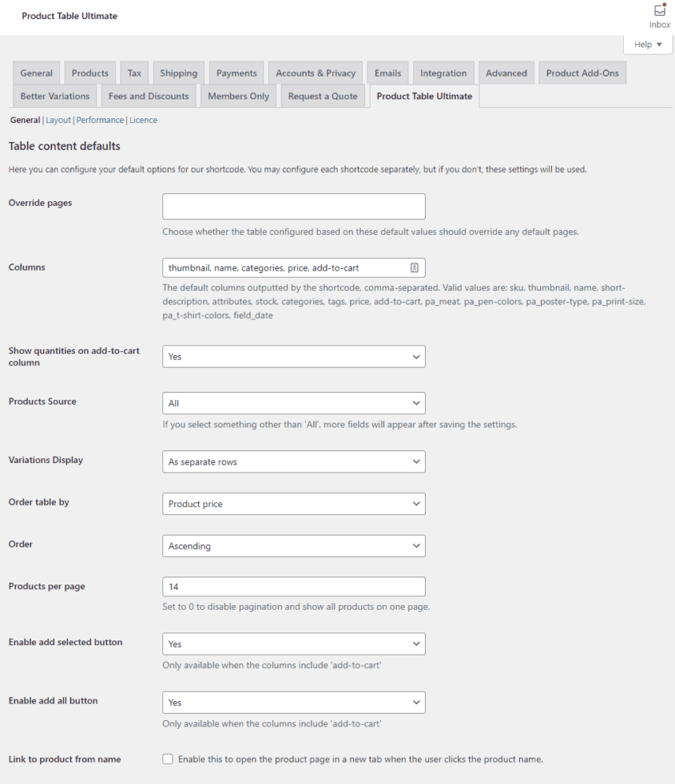Change Order from Ascending
The height and width of the screenshot is (784, 675).
(293, 546)
